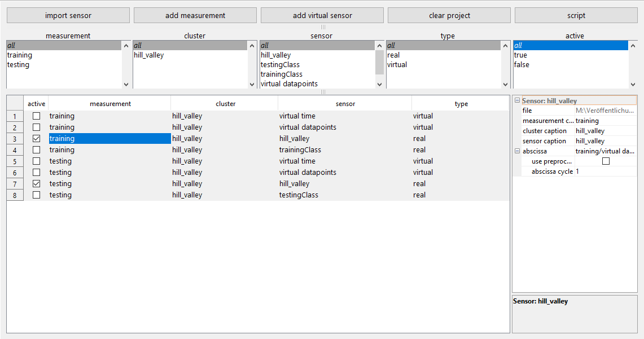
Task: Collapse the abscissa property node
Action: tap(517, 151)
